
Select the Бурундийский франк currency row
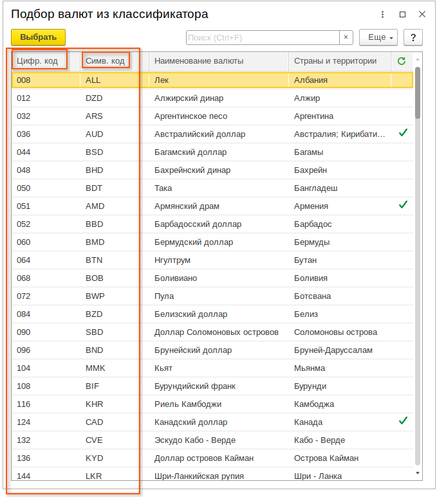tap(194, 386)
